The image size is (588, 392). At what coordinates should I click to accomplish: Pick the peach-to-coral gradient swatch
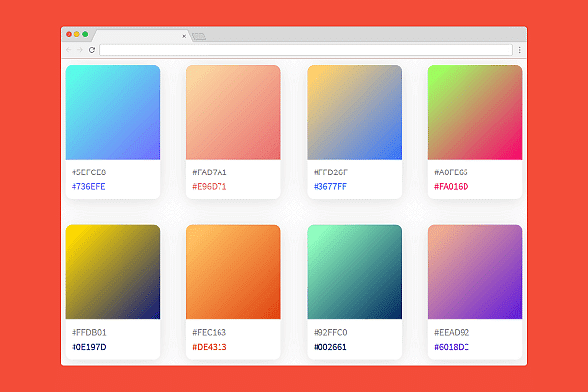click(x=233, y=112)
